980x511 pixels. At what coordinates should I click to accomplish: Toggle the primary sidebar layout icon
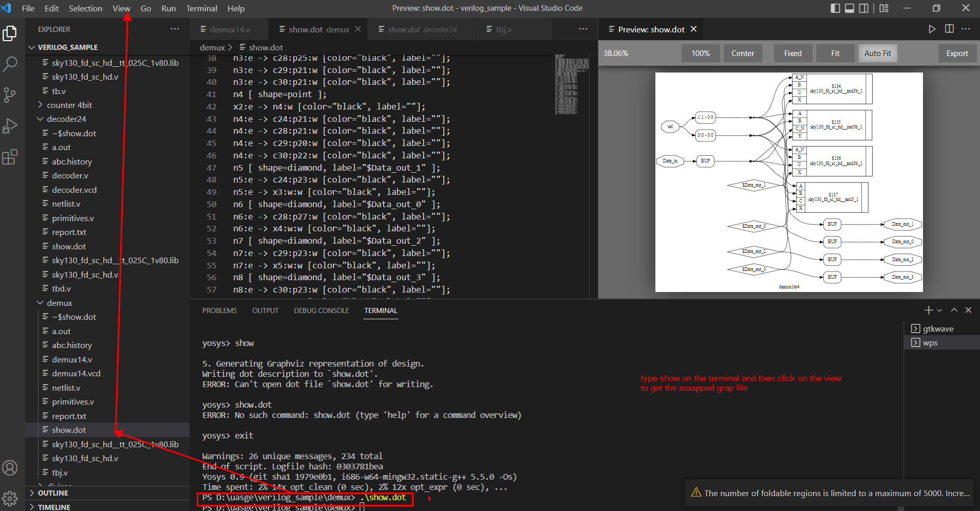(x=835, y=8)
